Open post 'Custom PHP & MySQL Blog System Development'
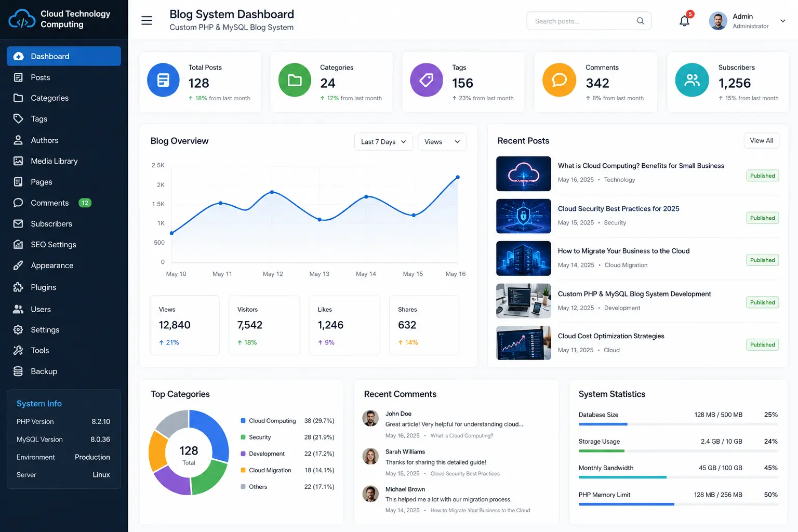The image size is (798, 532). coord(634,294)
